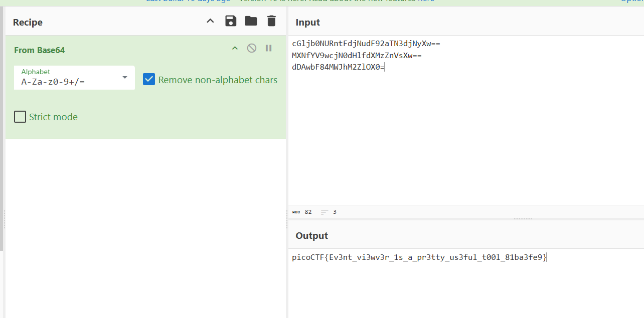Click the Strict mode label text

[x=53, y=117]
